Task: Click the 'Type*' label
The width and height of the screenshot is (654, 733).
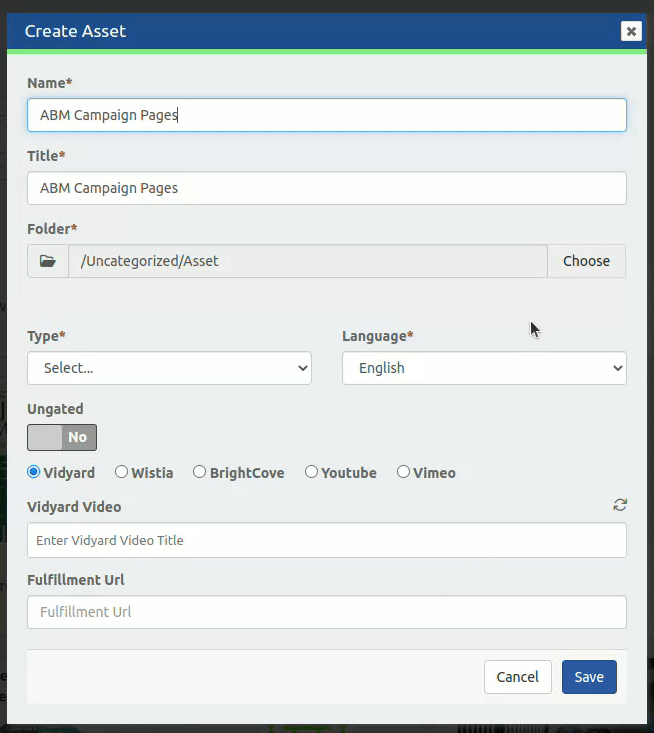Action: (x=46, y=336)
